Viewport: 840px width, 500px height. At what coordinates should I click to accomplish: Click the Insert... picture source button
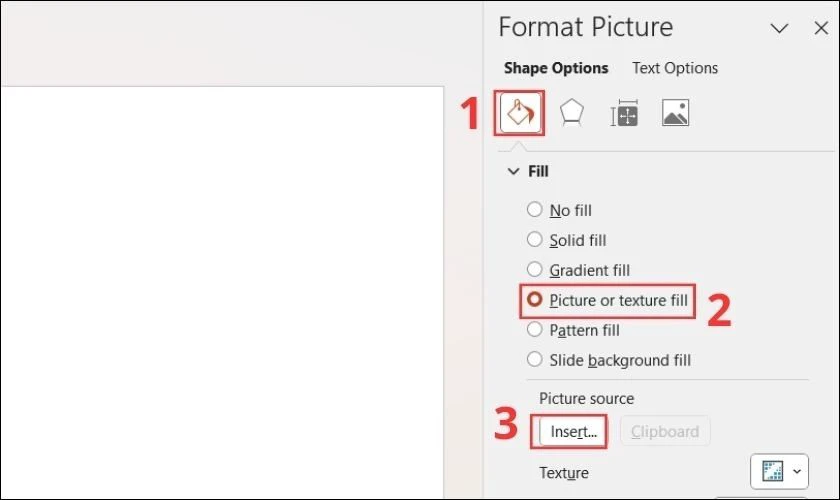point(573,431)
